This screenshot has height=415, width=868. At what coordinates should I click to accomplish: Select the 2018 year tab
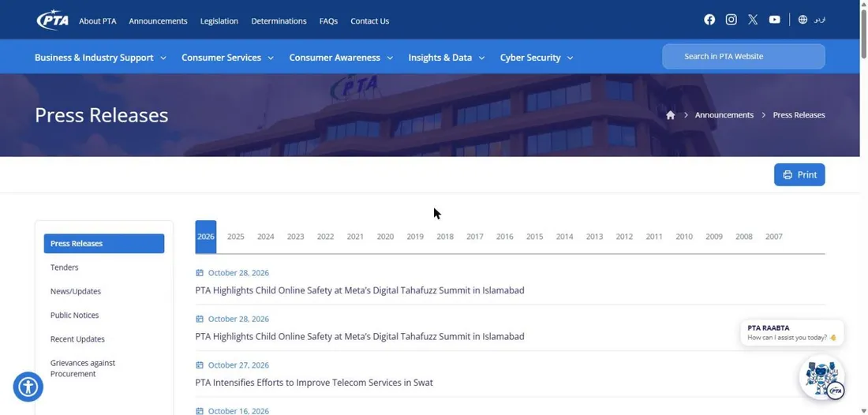(445, 237)
